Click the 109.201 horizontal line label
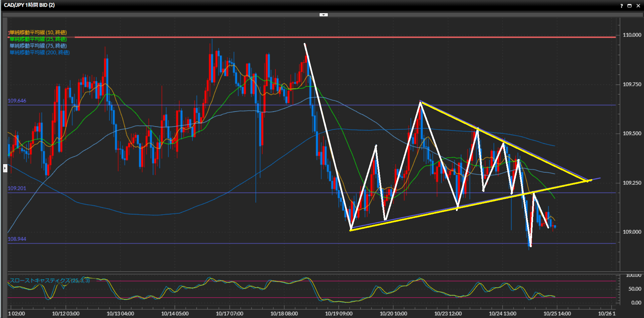The width and height of the screenshot is (644, 318). point(17,188)
